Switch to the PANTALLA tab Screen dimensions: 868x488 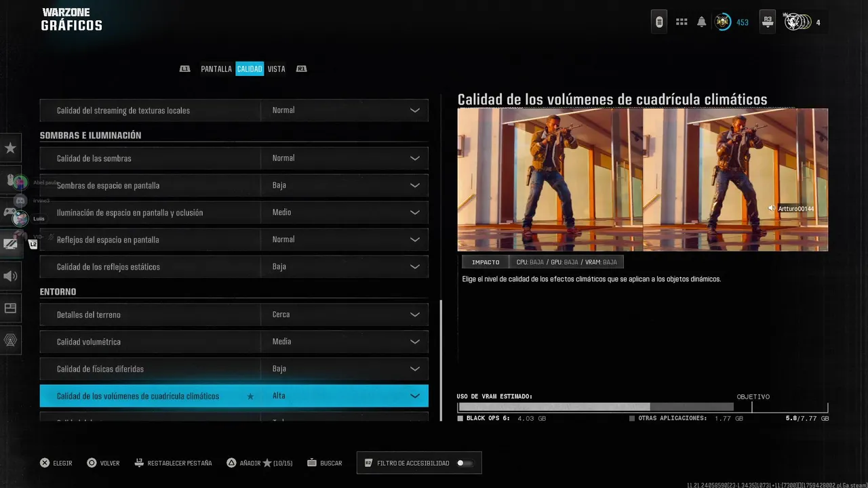pyautogui.click(x=216, y=68)
